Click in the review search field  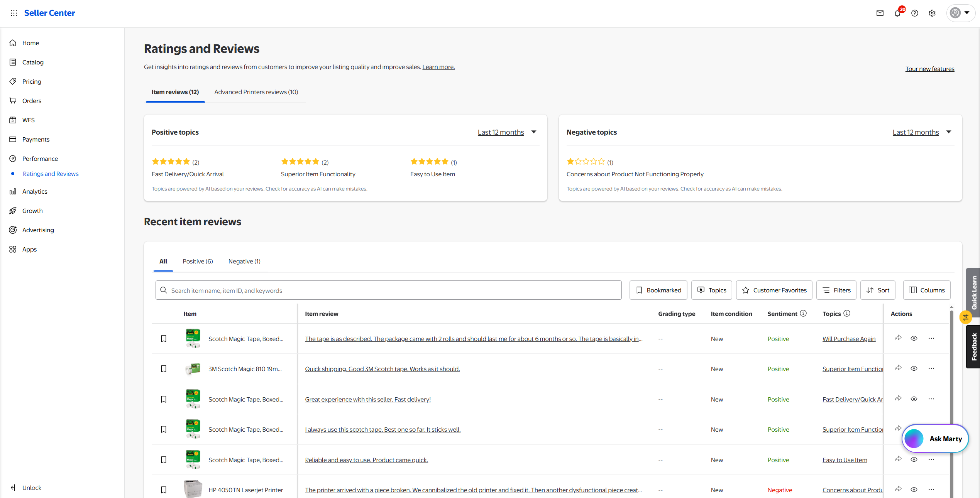coord(388,290)
